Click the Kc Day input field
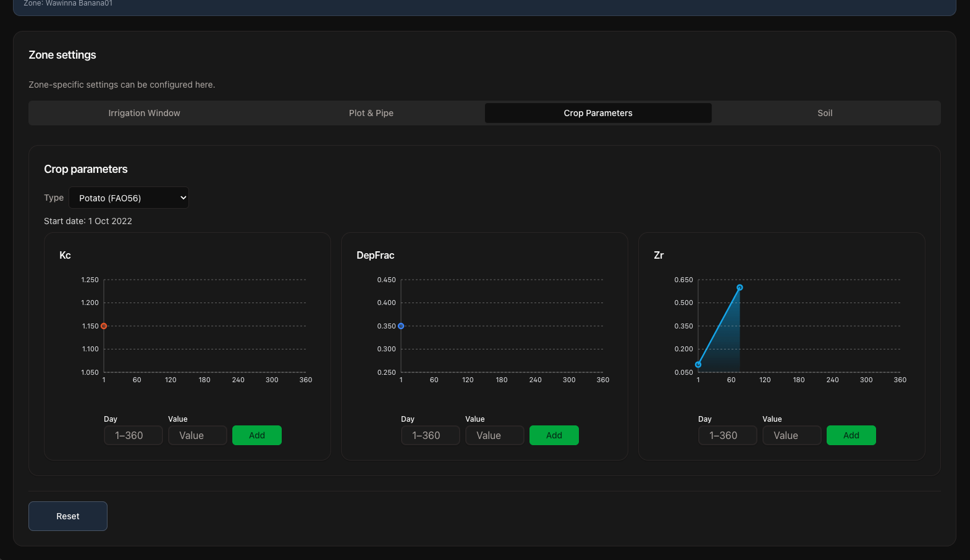 coord(133,435)
